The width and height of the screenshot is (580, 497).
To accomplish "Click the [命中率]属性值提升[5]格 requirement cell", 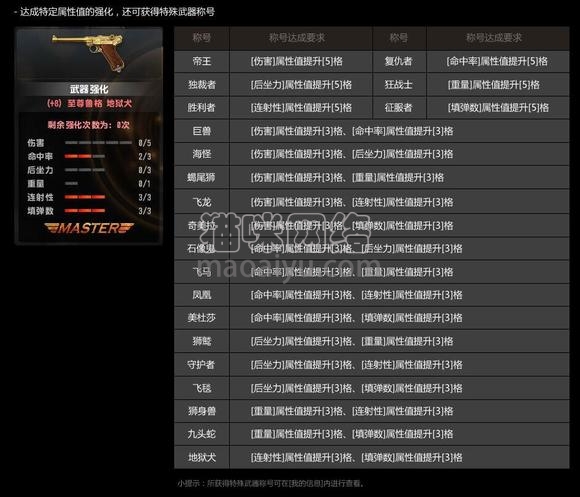I will (x=497, y=61).
